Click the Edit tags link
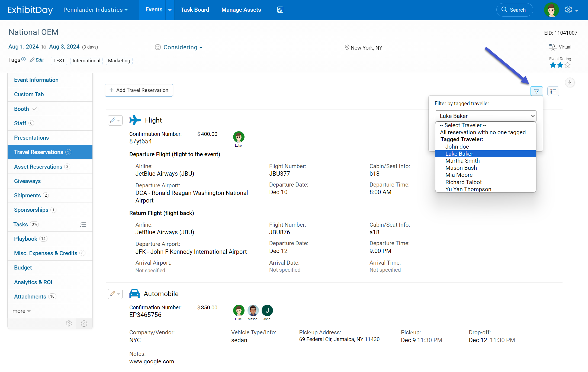This screenshot has height=372, width=588. [x=36, y=60]
